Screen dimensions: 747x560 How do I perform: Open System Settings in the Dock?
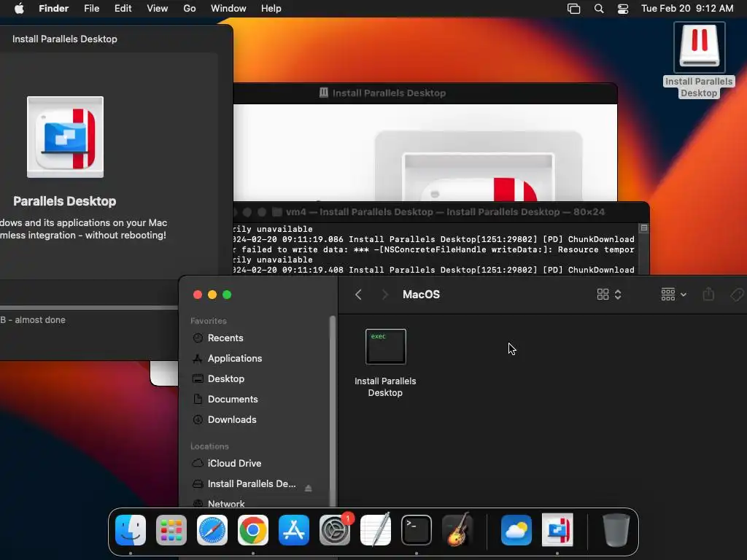click(x=335, y=530)
